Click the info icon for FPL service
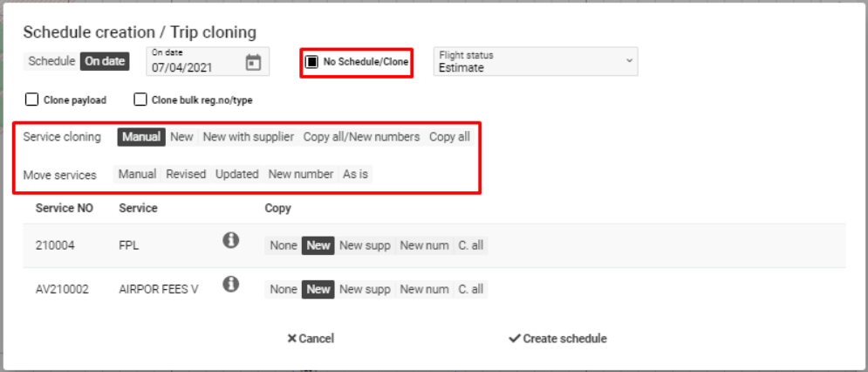The image size is (868, 372). 230,241
